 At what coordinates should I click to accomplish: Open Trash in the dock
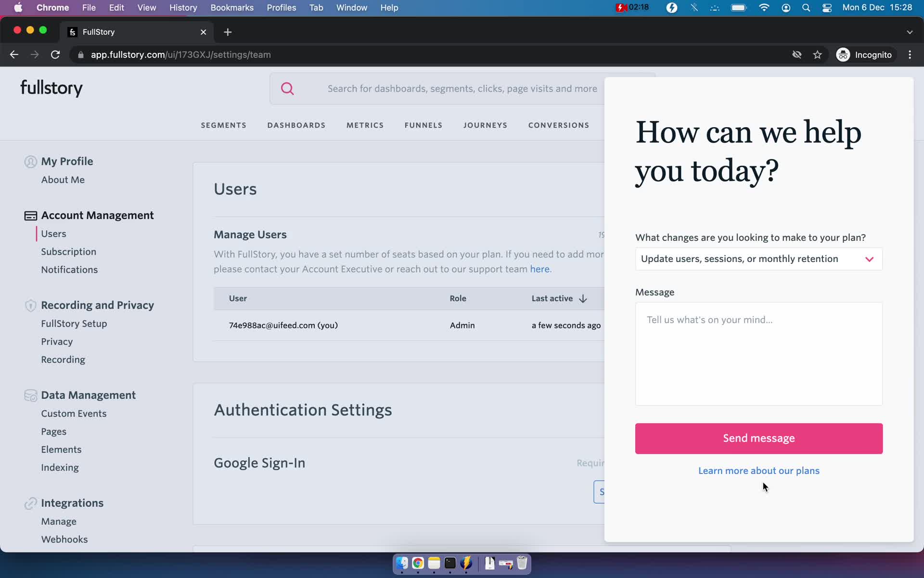click(522, 563)
